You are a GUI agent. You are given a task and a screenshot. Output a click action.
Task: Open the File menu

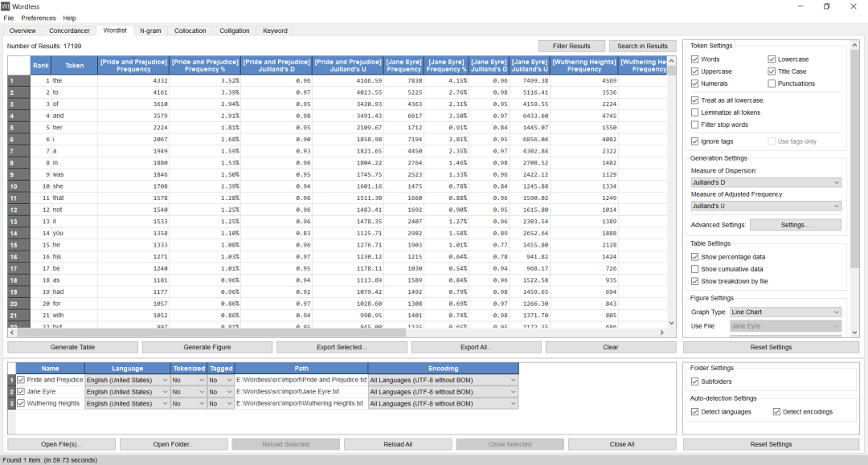click(x=8, y=18)
